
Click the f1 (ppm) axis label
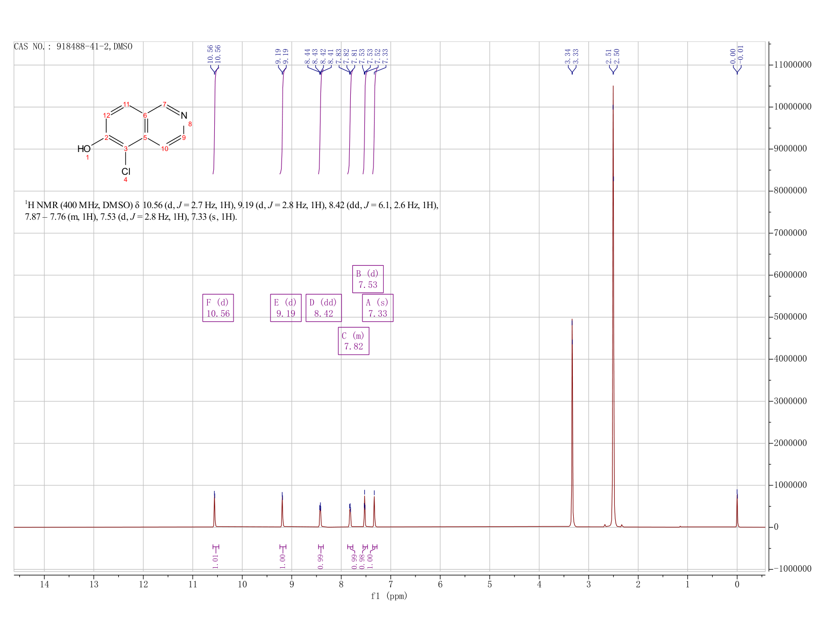coord(389,596)
